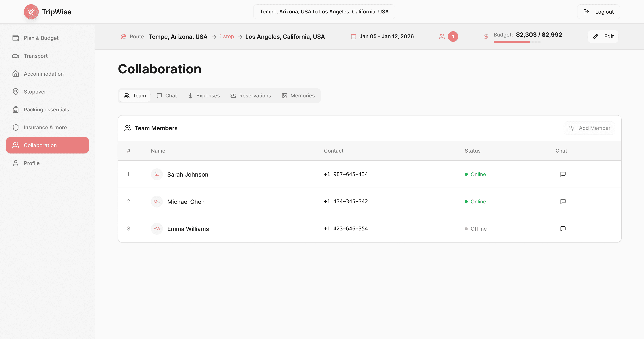The height and width of the screenshot is (339, 644).
Task: Click Michael Chen's chat bubble icon
Action: pyautogui.click(x=563, y=201)
